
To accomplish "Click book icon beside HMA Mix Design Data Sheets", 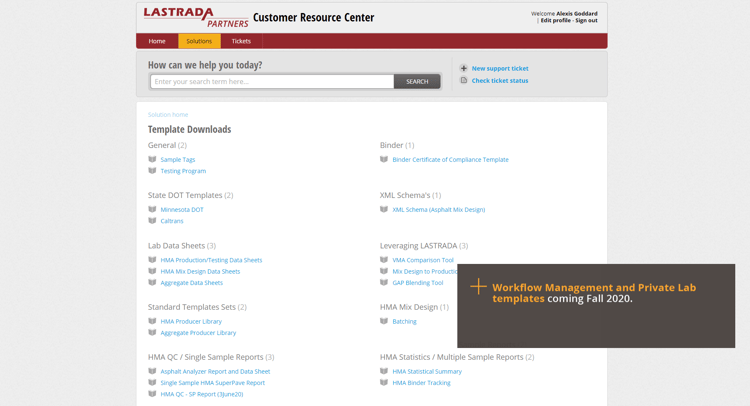I will 152,271.
